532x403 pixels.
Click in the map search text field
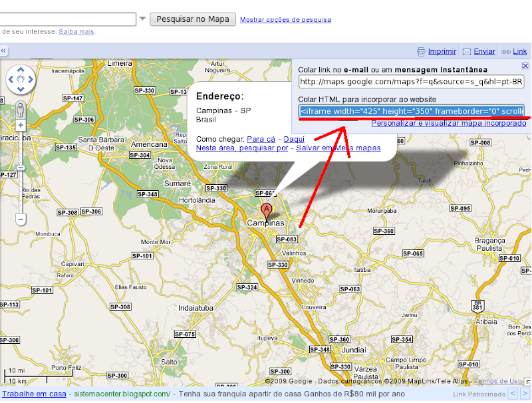coord(68,19)
